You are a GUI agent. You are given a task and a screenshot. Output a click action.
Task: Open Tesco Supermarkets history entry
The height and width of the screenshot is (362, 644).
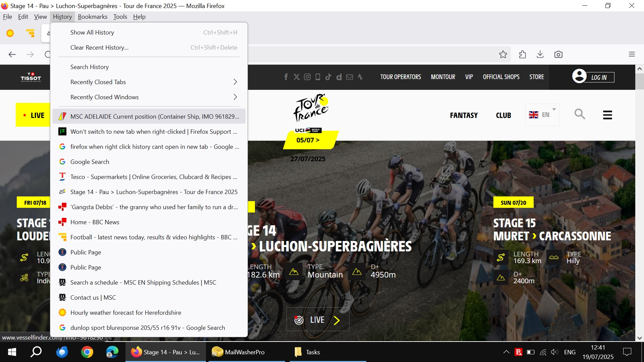[x=149, y=177]
